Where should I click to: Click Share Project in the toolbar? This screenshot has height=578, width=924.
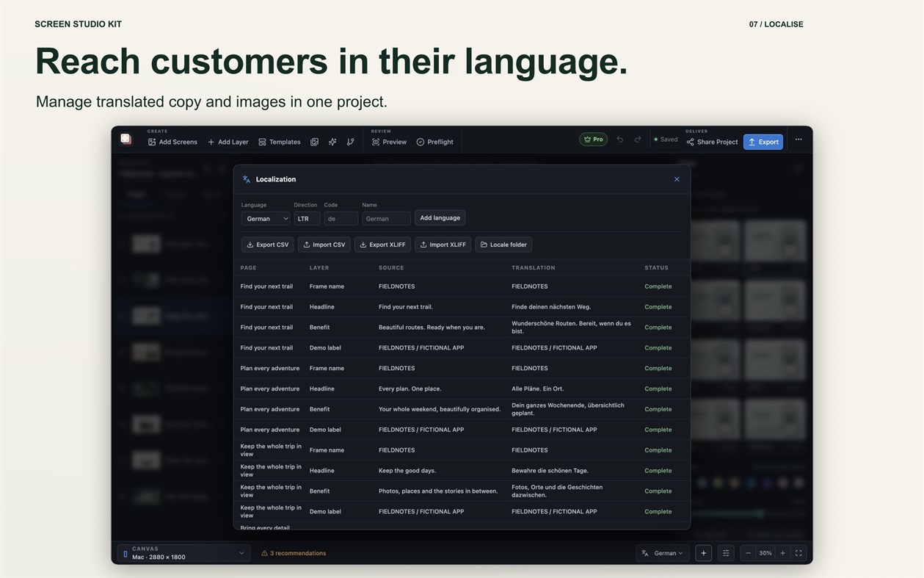pyautogui.click(x=712, y=142)
